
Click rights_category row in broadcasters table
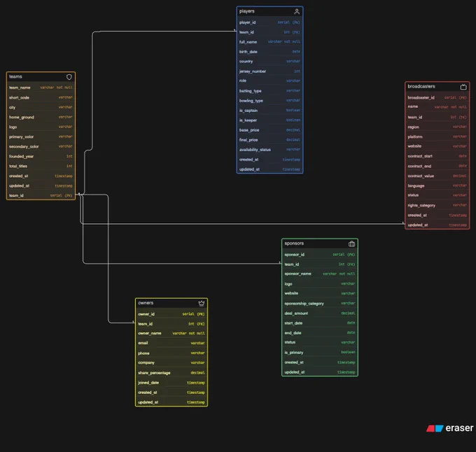pyautogui.click(x=437, y=206)
